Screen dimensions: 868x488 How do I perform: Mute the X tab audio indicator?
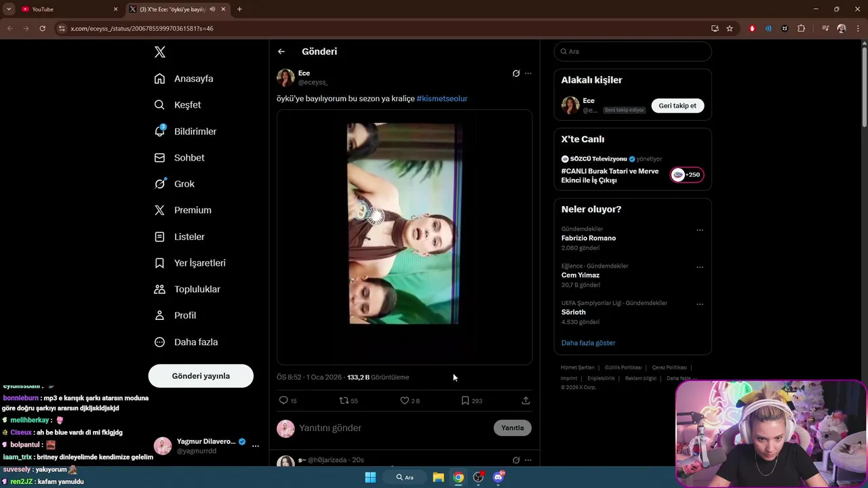[x=212, y=9]
